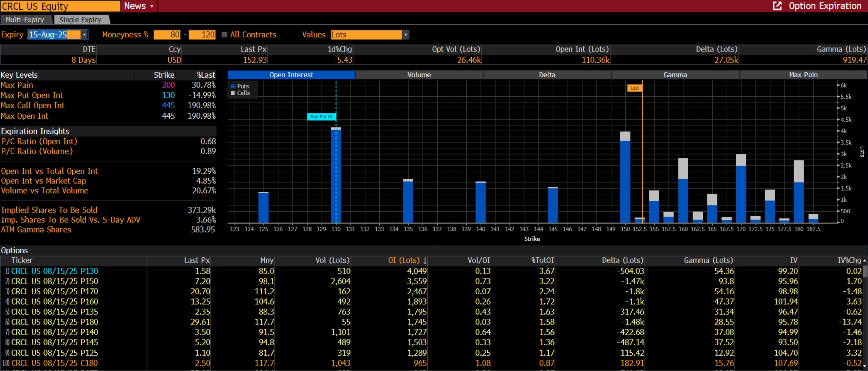Open CRCL US 08/15/25 P130 contract
Image resolution: width=868 pixels, height=371 pixels.
pyautogui.click(x=55, y=271)
